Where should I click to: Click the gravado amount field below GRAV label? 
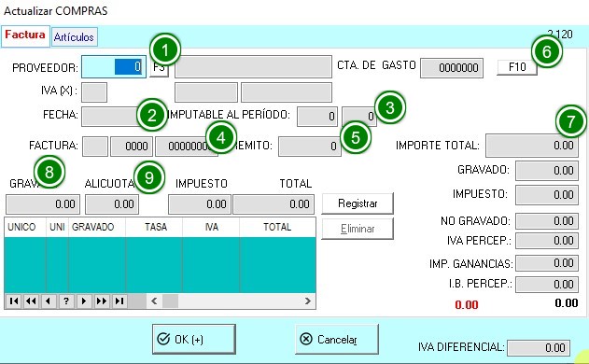[43, 204]
